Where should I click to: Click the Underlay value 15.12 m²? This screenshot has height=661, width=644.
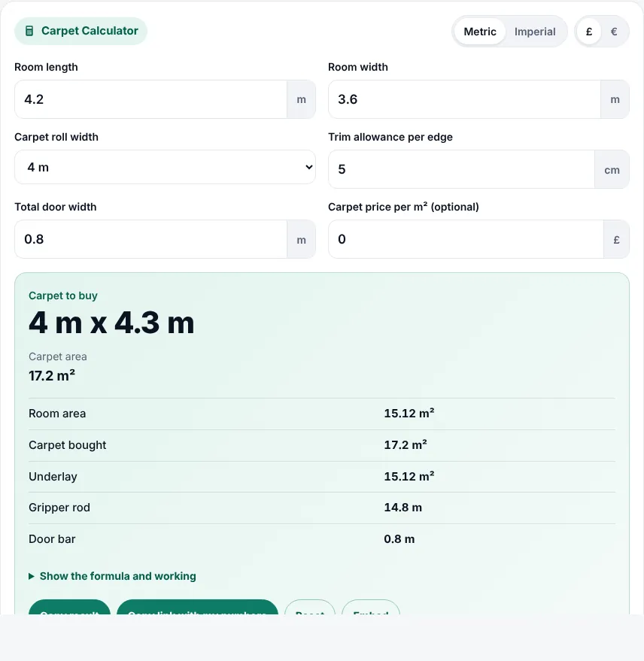tap(409, 476)
